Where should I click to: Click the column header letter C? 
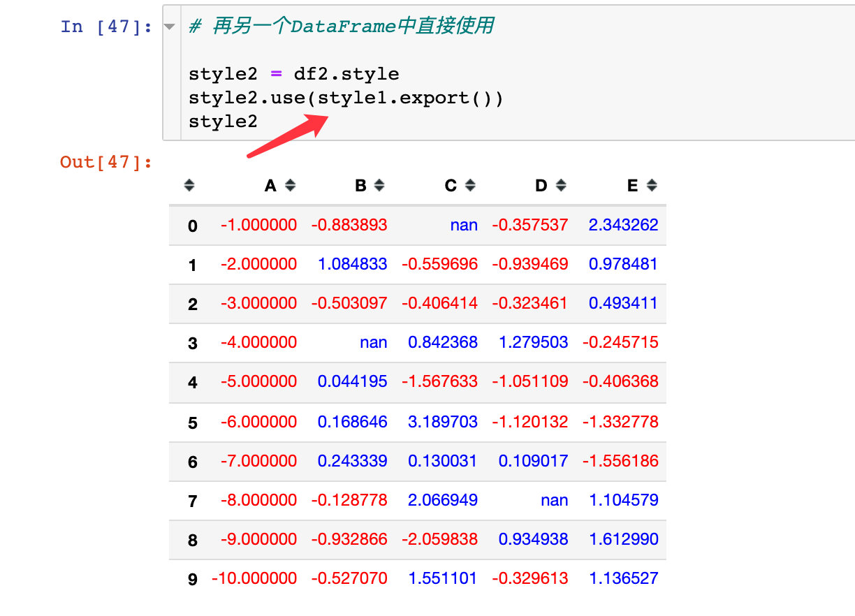coord(451,186)
